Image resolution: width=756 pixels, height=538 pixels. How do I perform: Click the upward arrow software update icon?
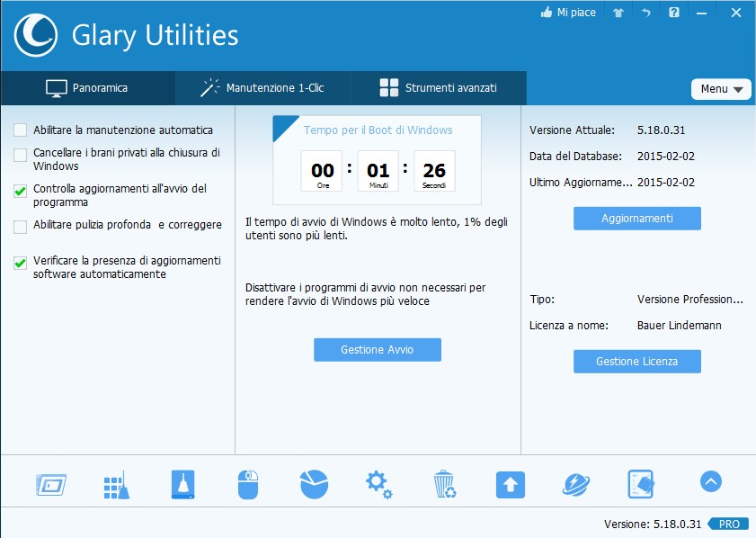click(x=510, y=485)
